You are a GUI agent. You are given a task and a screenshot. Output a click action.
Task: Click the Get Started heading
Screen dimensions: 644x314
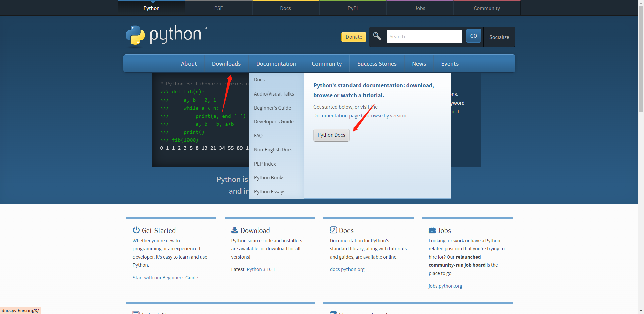click(x=159, y=230)
